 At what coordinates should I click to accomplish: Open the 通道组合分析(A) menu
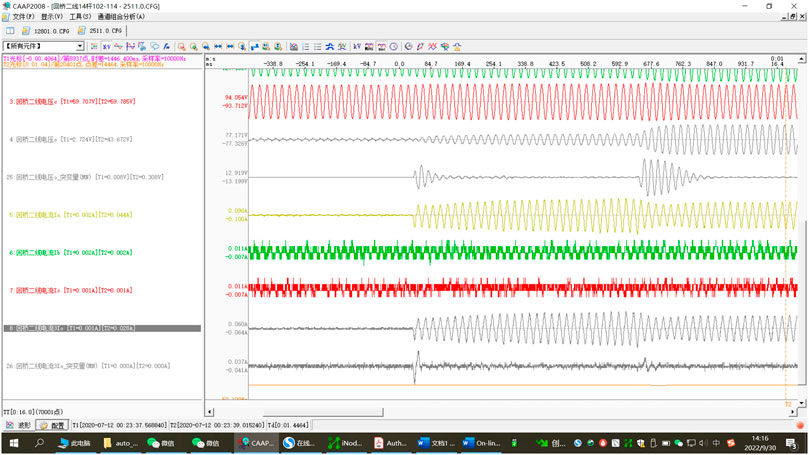pyautogui.click(x=122, y=17)
